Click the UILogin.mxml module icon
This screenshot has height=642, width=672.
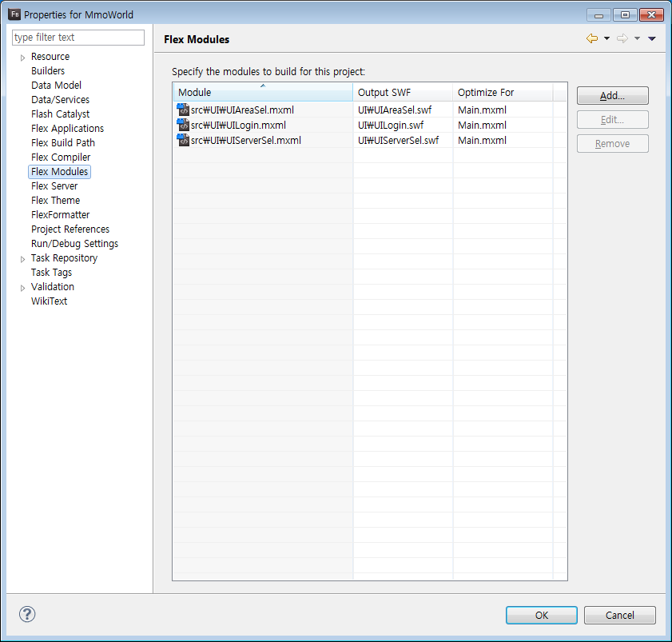182,125
